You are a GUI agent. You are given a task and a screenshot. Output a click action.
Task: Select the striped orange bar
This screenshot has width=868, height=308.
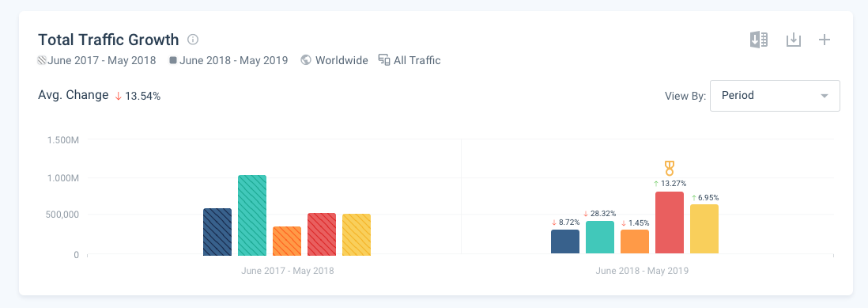[x=287, y=241]
